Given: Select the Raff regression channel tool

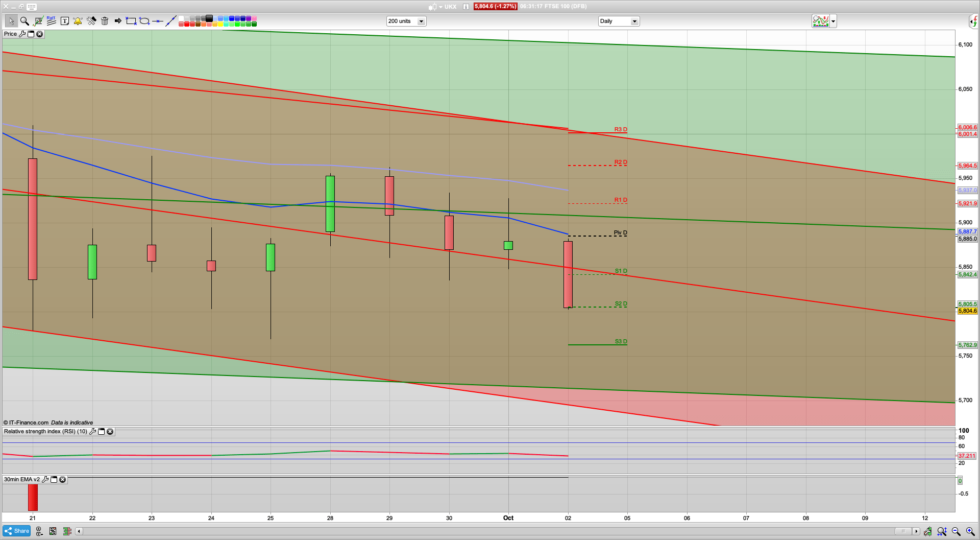Looking at the screenshot, I should coord(51,21).
